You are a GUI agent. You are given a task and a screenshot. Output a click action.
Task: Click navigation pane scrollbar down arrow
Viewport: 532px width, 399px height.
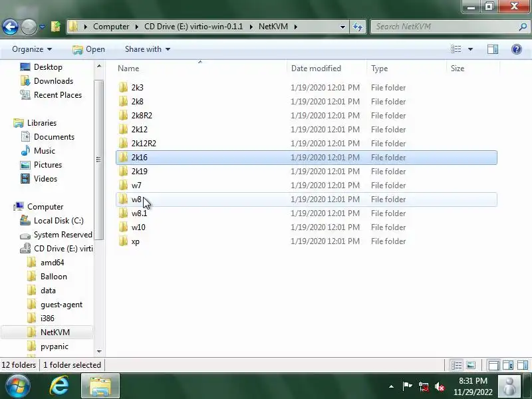coord(98,352)
